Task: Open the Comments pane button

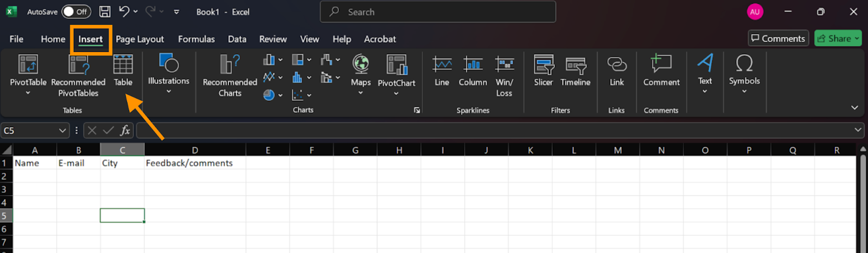Action: pyautogui.click(x=778, y=38)
